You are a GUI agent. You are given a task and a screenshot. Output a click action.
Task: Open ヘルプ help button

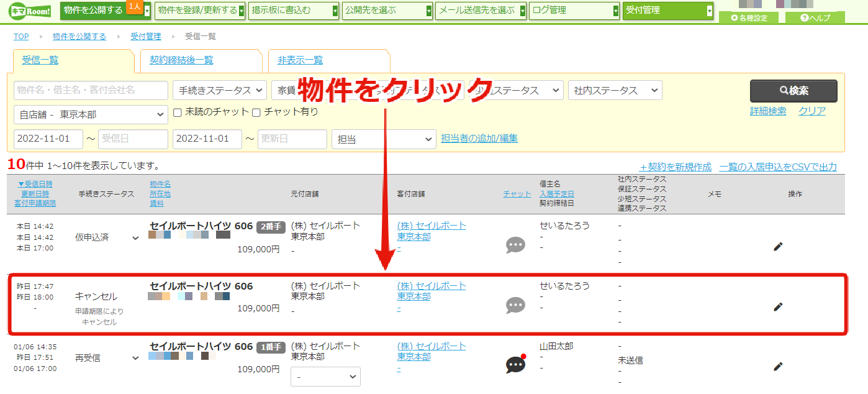tap(815, 18)
